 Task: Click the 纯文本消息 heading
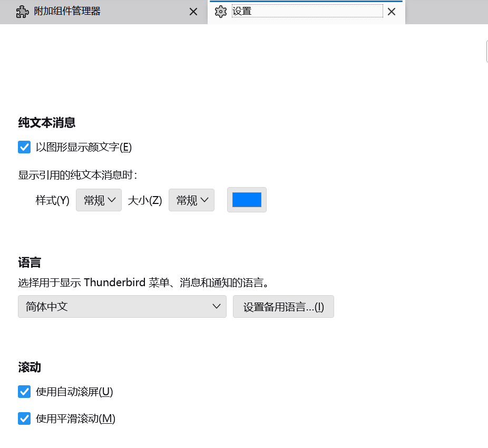[x=47, y=123]
